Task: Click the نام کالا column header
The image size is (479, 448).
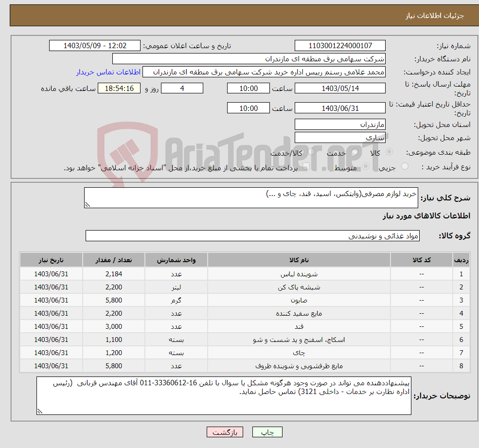Action: coord(299,260)
